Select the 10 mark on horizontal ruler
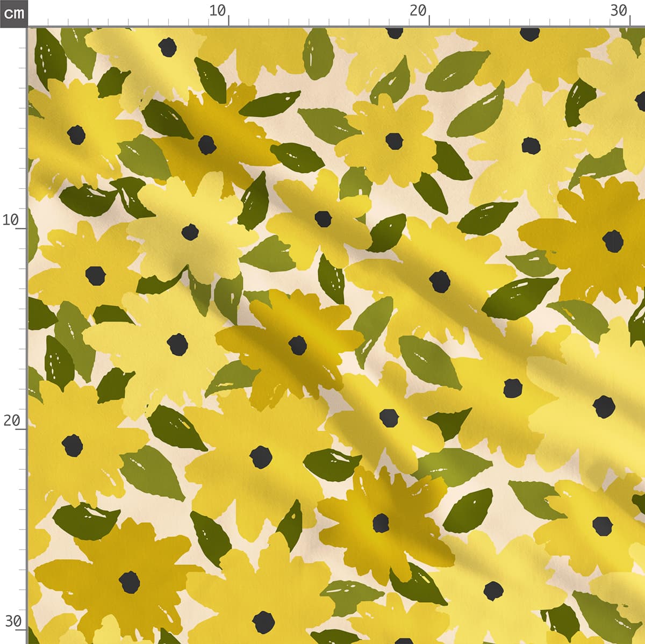Viewport: 645px width, 644px height. point(218,10)
